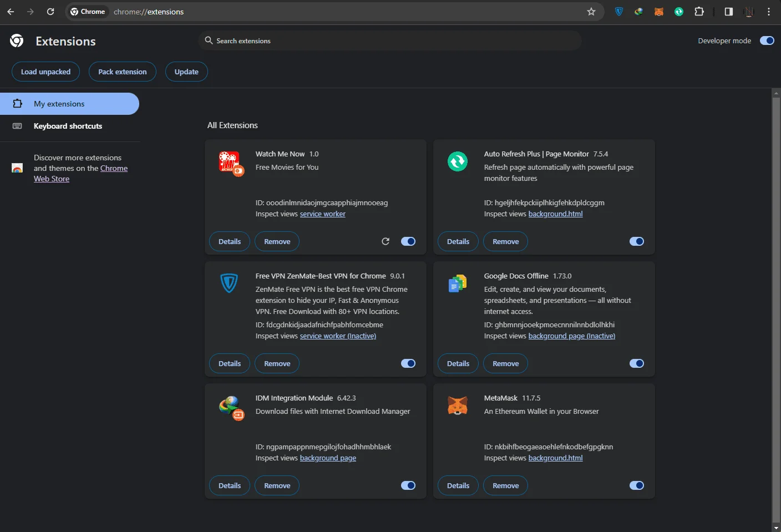Open Auto Refresh Plus toolbar icon

(x=679, y=12)
